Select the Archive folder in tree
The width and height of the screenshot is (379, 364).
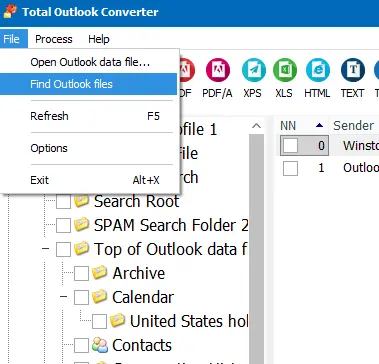pos(139,273)
